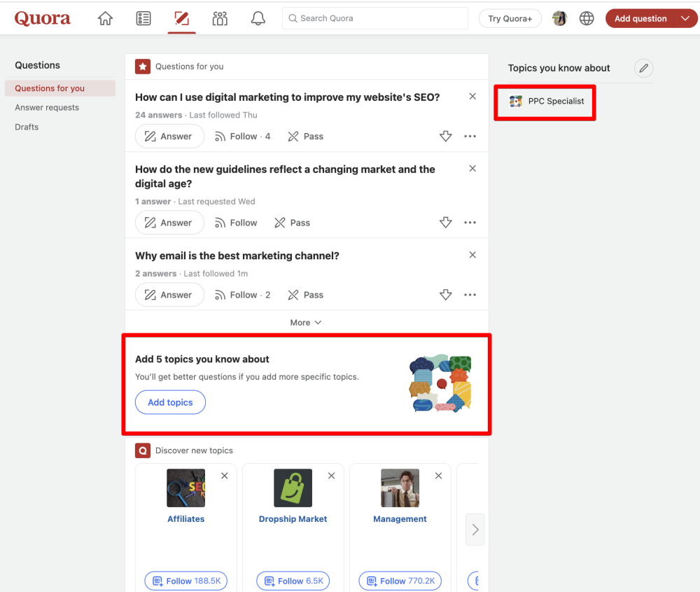Pass on the new guidelines question

click(293, 223)
